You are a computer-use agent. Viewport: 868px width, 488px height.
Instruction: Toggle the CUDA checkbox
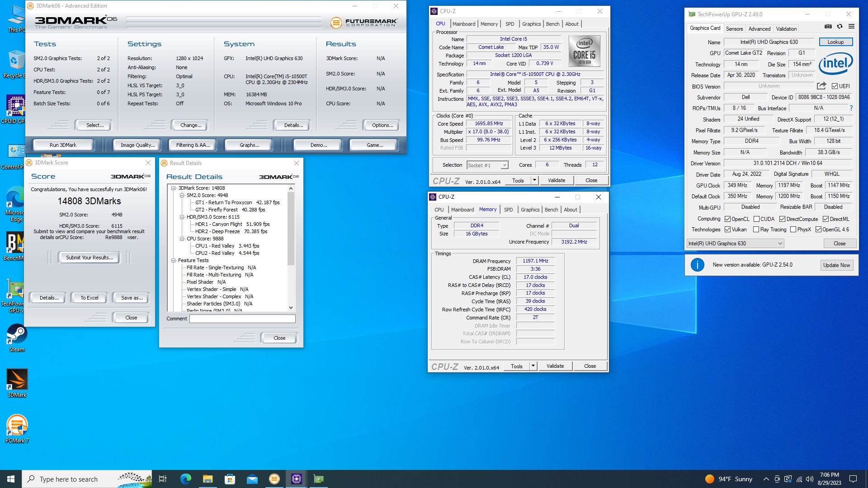point(756,219)
